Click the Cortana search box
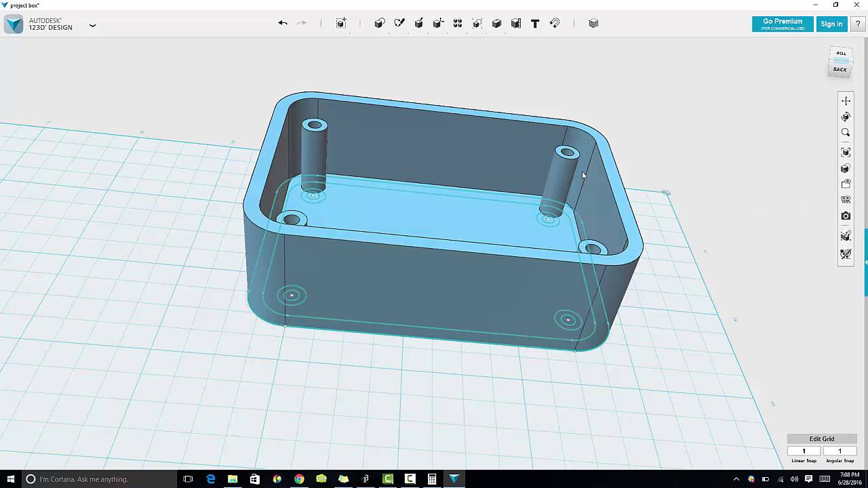 coord(98,479)
